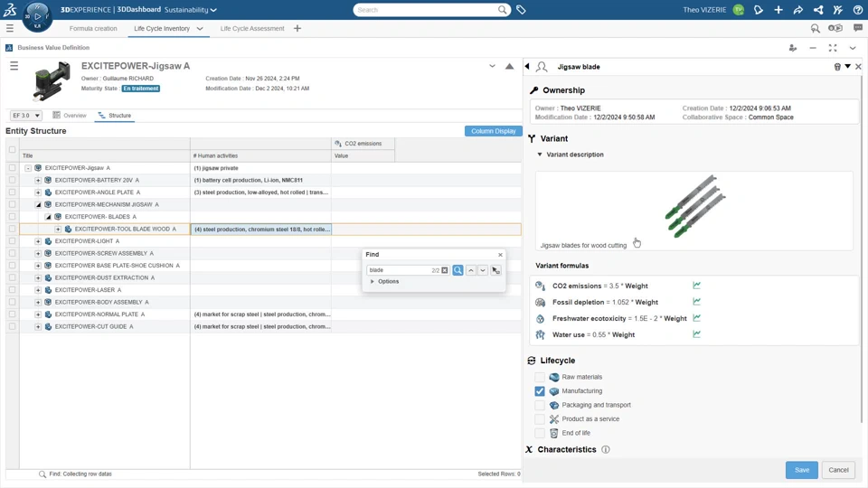The width and height of the screenshot is (868, 488).
Task: Enable the End of life checkbox
Action: tap(539, 433)
